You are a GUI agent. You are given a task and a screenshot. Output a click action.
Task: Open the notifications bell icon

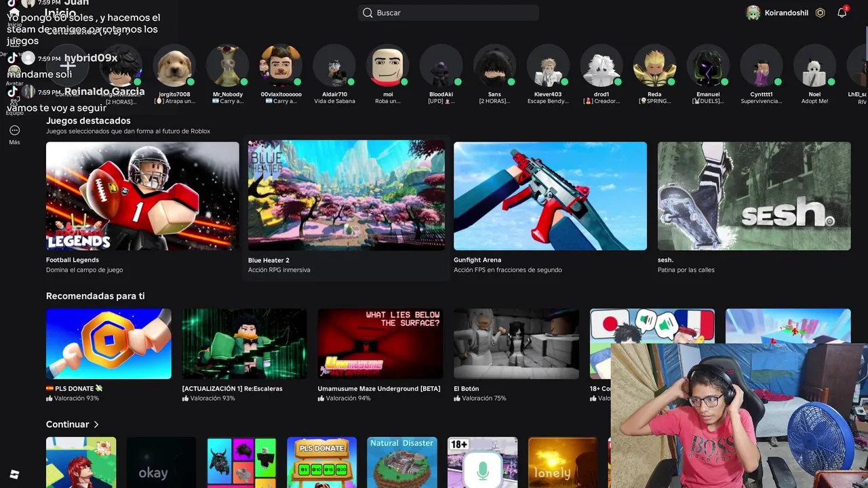[842, 13]
